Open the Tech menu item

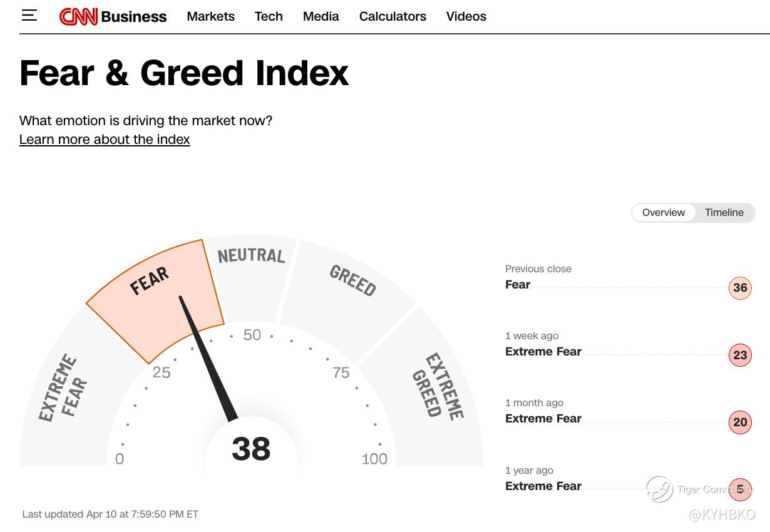269,16
